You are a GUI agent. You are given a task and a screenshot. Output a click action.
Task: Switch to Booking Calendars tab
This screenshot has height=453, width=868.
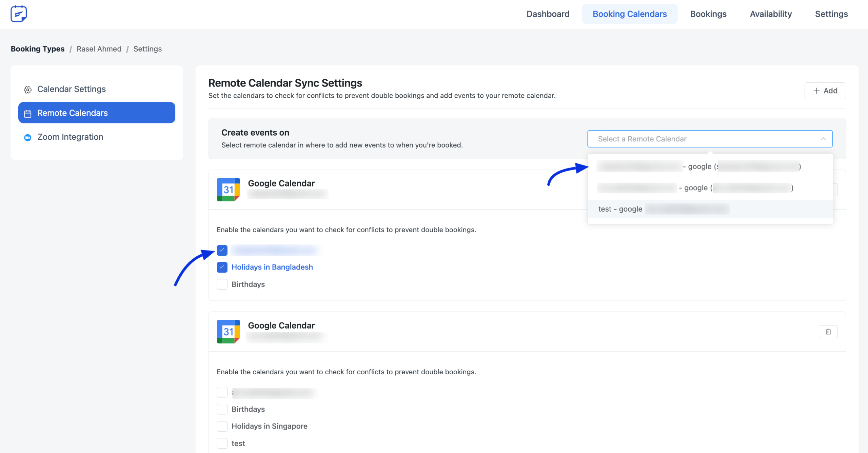pyautogui.click(x=630, y=14)
